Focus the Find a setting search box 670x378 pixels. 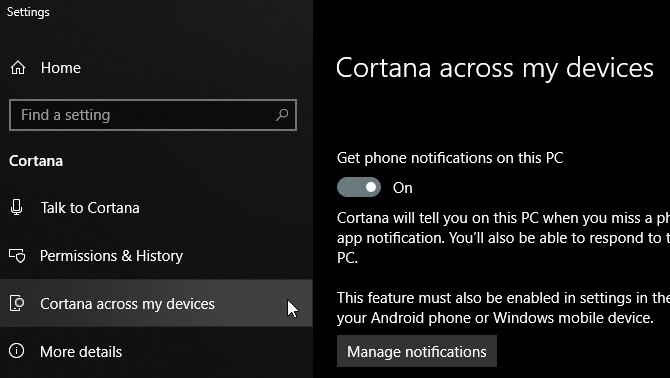pos(153,115)
